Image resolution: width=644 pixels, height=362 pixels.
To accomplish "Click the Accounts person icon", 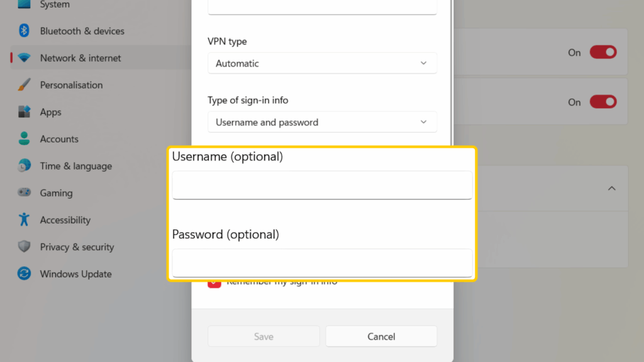I will tap(25, 139).
